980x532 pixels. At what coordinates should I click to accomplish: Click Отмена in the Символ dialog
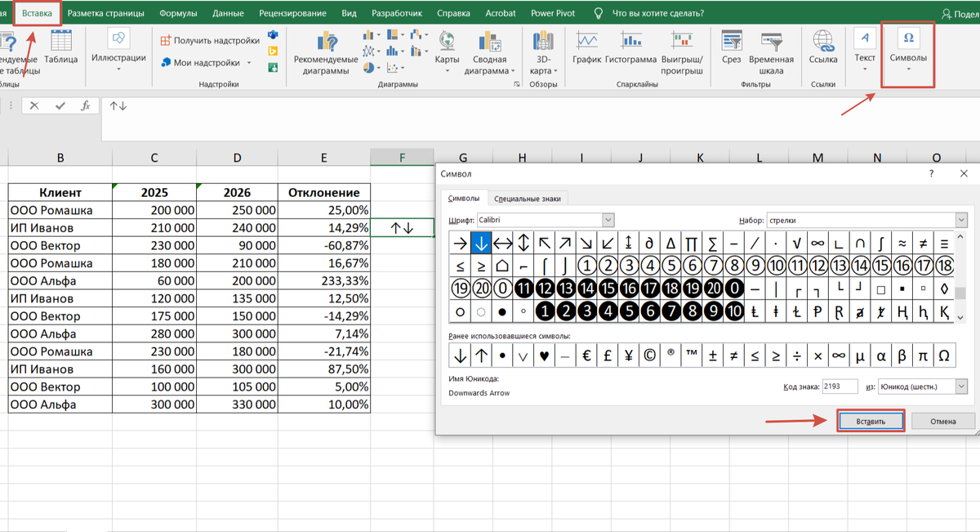point(943,420)
